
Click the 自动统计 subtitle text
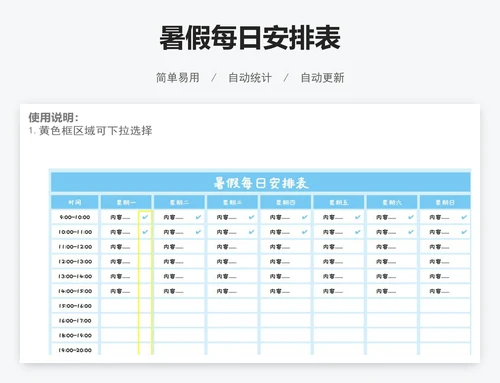tap(250, 78)
